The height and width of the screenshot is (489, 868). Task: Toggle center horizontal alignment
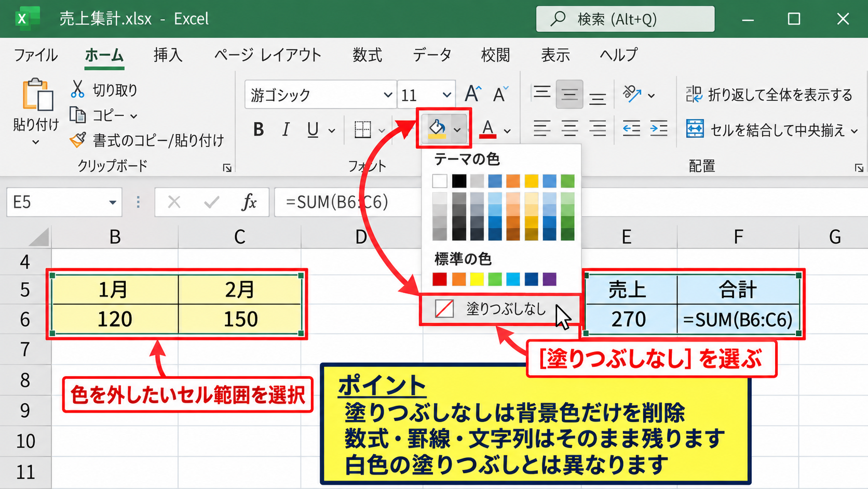[x=570, y=128]
